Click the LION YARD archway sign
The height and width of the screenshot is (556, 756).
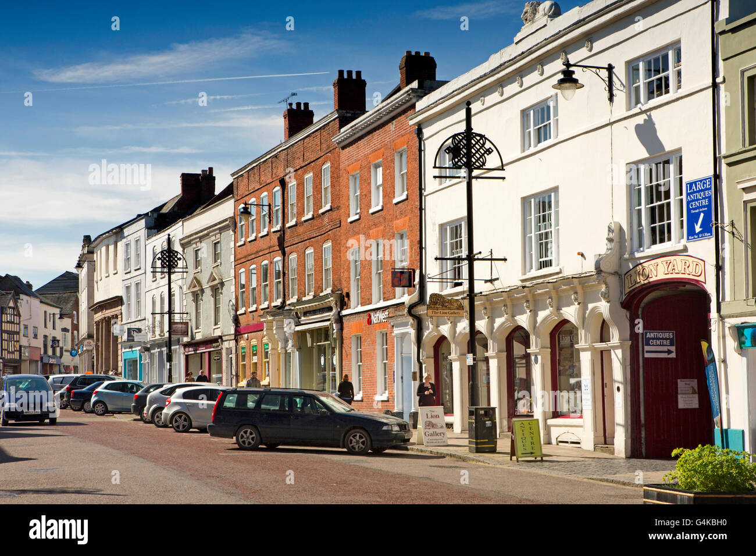pos(664,273)
